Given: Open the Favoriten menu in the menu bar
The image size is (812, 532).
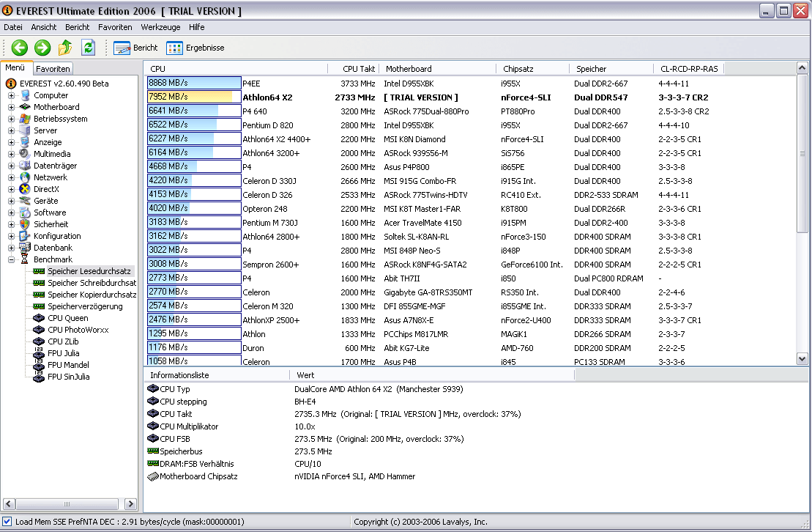Looking at the screenshot, I should (x=115, y=27).
